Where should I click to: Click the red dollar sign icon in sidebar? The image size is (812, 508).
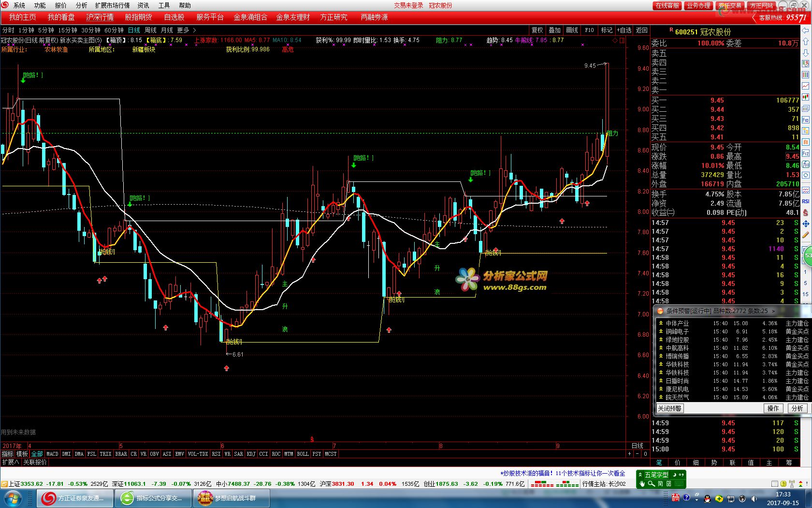[805, 212]
